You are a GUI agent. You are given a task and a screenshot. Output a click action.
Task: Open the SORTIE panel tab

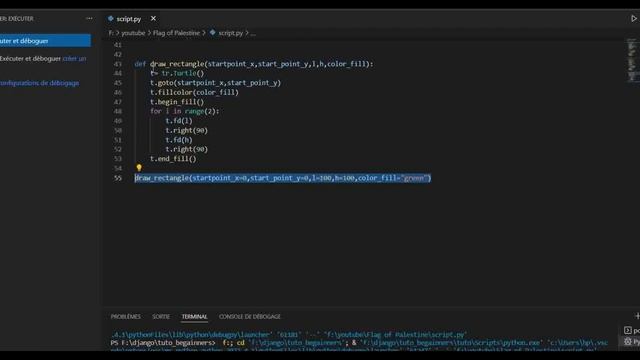tap(161, 316)
